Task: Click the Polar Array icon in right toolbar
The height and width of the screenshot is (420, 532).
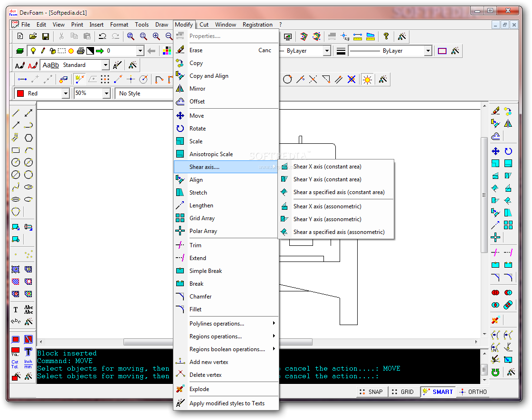Action: point(495,237)
